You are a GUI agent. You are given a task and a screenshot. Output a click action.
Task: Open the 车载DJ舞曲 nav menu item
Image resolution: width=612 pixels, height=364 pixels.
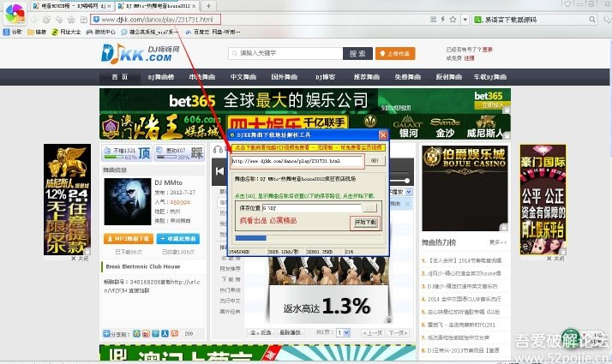[489, 77]
